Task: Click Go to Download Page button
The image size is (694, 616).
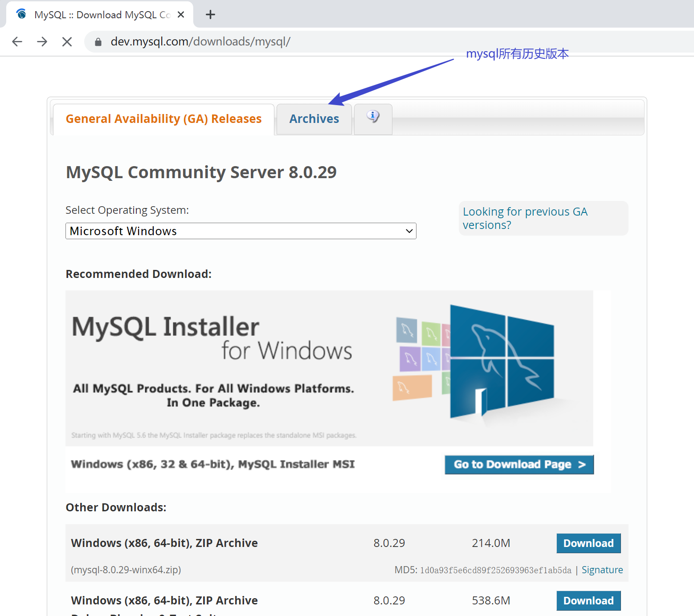Action: coord(519,465)
